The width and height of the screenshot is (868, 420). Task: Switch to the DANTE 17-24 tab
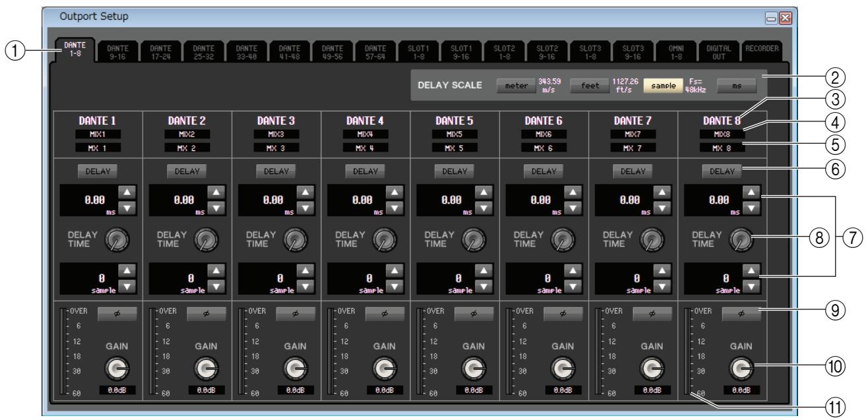(160, 51)
